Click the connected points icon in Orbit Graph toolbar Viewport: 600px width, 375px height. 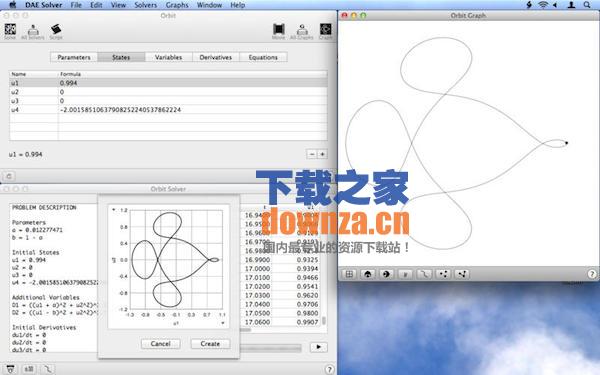462,274
